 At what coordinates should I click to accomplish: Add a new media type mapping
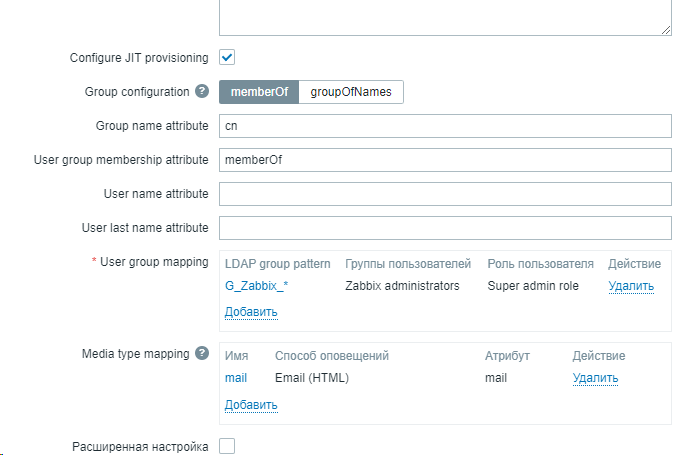(x=251, y=405)
